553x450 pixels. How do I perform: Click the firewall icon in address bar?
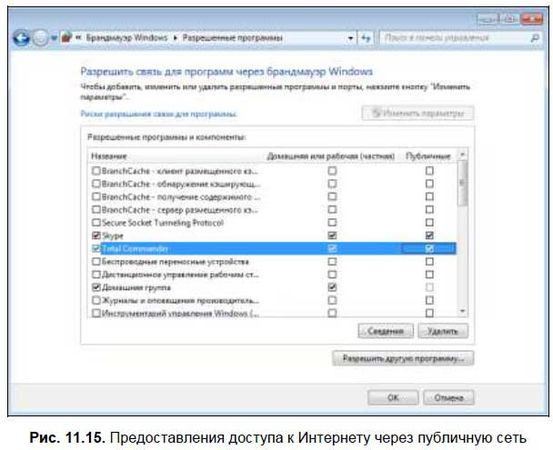[x=66, y=37]
